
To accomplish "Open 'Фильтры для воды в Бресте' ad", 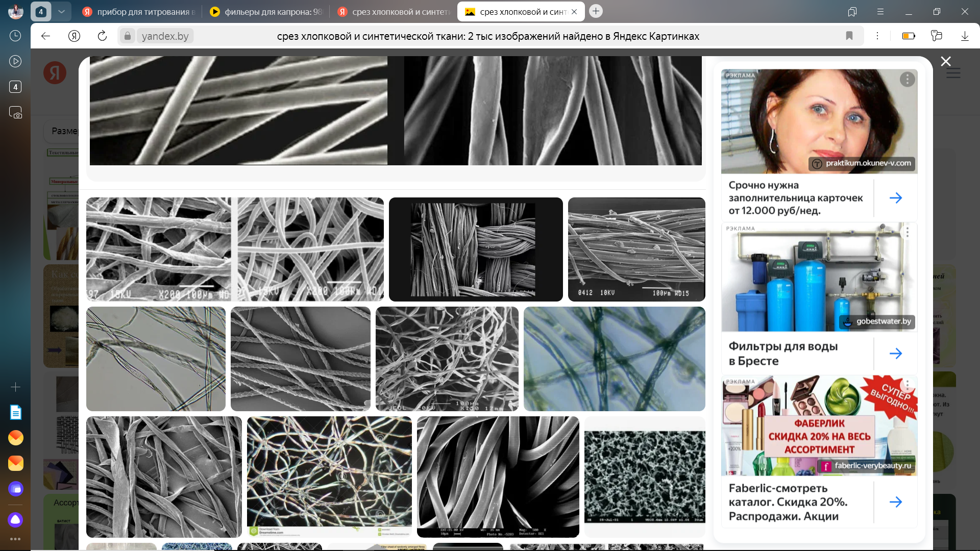I will point(783,354).
